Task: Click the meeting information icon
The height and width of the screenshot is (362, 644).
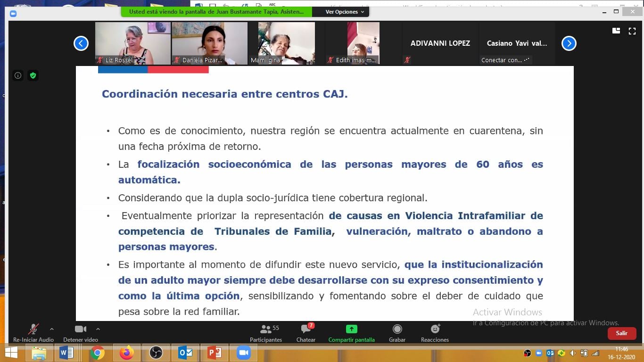Action: (x=18, y=75)
